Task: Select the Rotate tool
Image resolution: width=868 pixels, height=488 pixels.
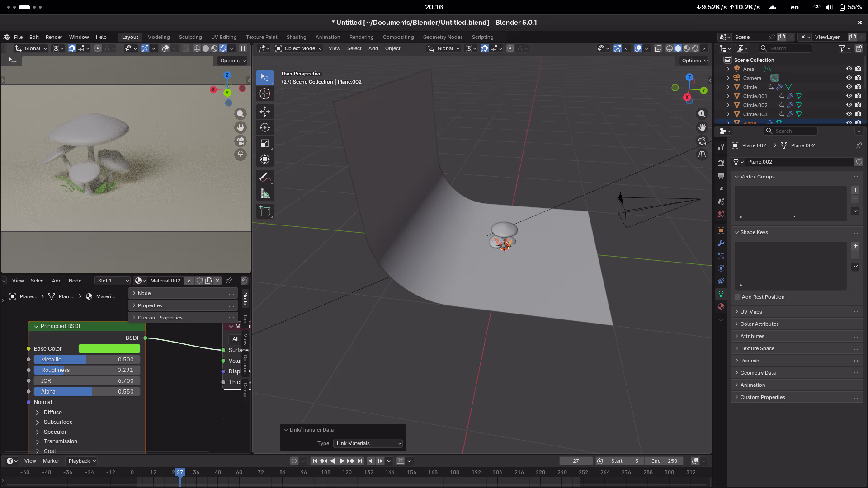Action: pyautogui.click(x=265, y=127)
